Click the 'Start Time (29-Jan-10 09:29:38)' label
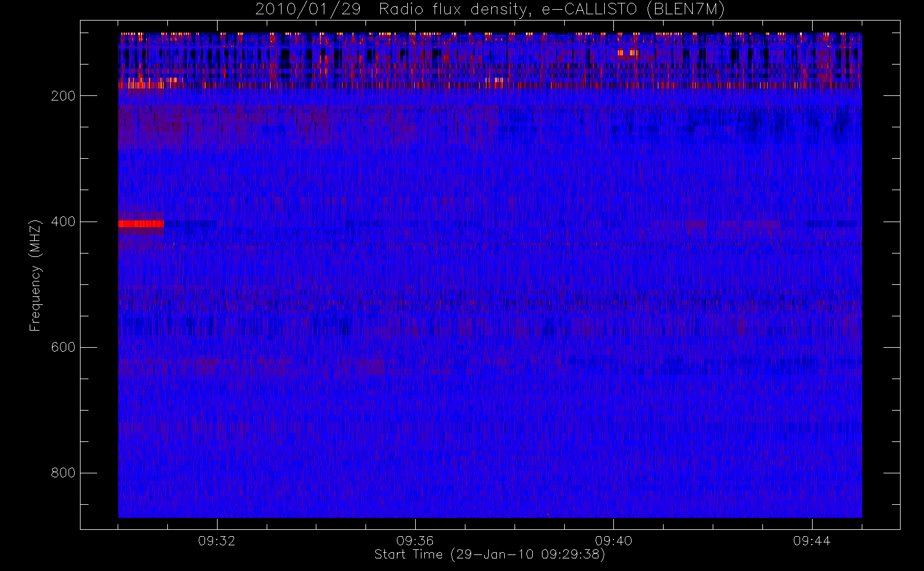Viewport: 924px width, 571px height. pyautogui.click(x=489, y=554)
